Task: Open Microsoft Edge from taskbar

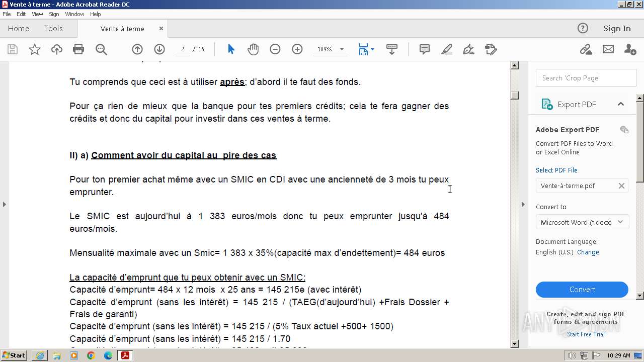Action: pos(108,355)
